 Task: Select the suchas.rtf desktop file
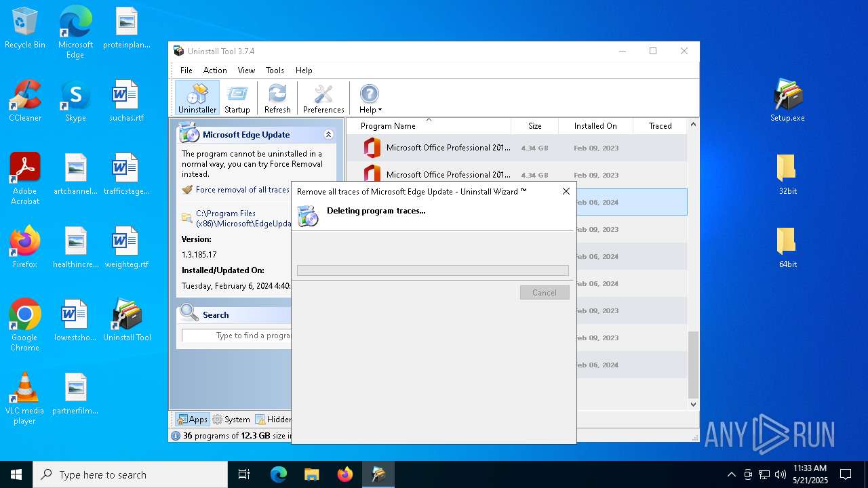127,102
